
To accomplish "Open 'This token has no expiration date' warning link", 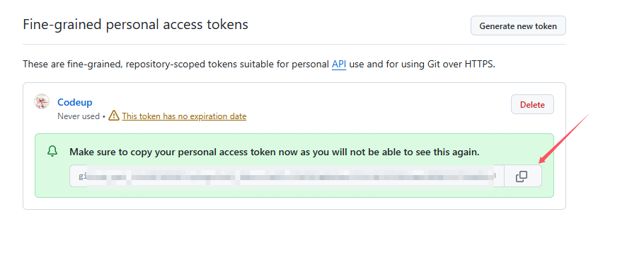I will click(184, 116).
